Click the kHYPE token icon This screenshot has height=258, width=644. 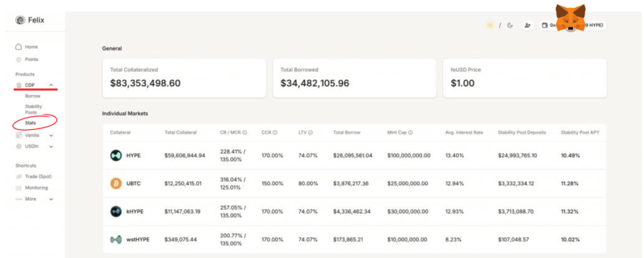pyautogui.click(x=116, y=211)
